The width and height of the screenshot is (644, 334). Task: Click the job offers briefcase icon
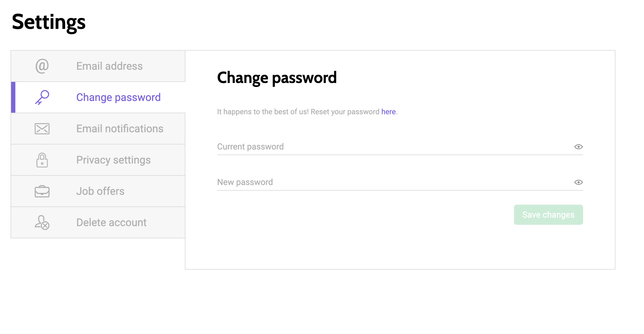[42, 191]
